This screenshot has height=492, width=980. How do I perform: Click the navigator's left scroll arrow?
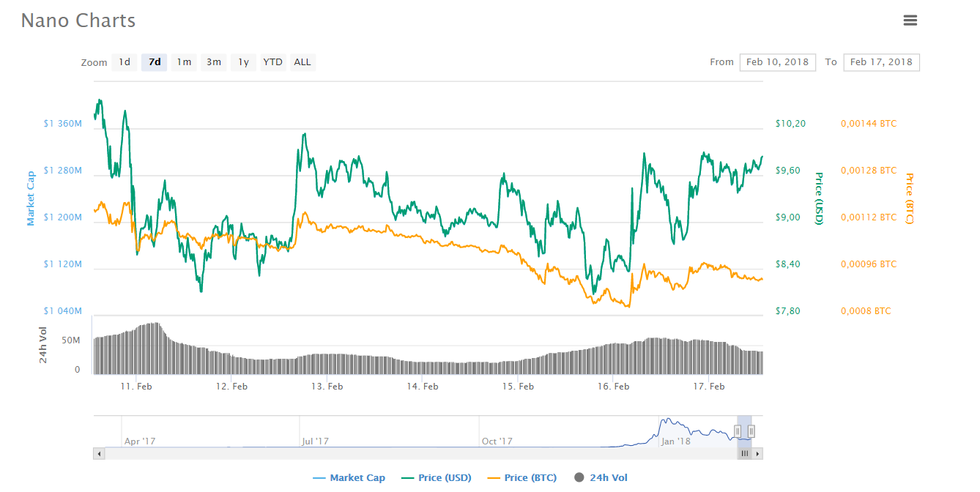(x=99, y=453)
